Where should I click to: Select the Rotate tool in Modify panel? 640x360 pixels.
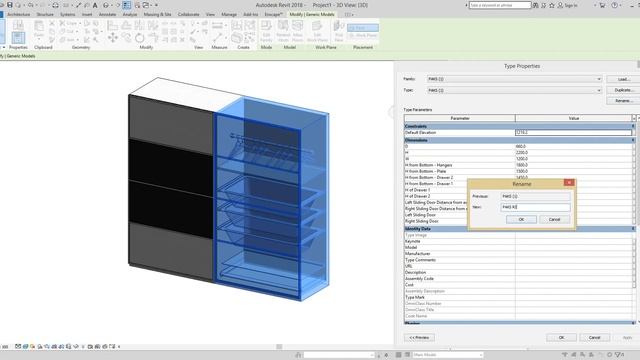140,38
